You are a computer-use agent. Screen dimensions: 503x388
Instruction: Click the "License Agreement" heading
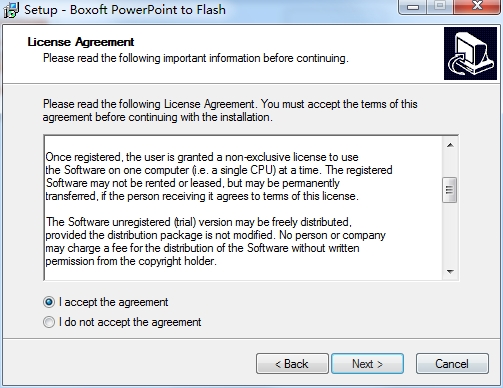[x=81, y=42]
